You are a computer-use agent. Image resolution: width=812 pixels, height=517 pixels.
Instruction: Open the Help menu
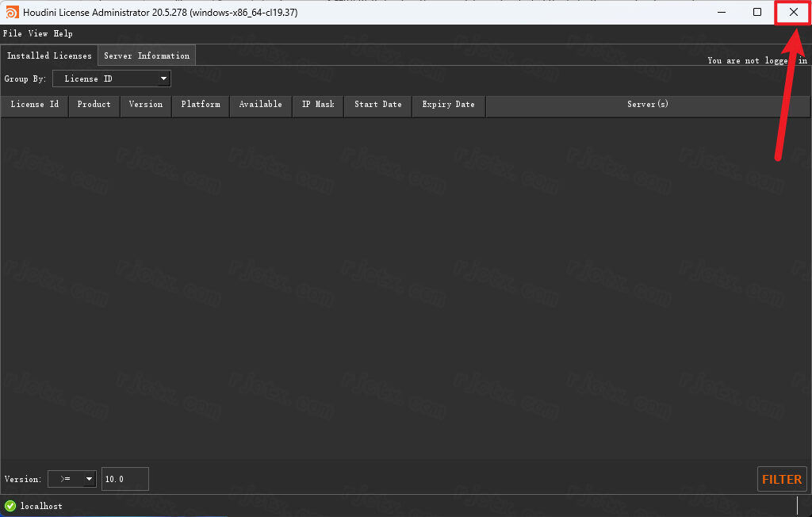[x=63, y=34]
